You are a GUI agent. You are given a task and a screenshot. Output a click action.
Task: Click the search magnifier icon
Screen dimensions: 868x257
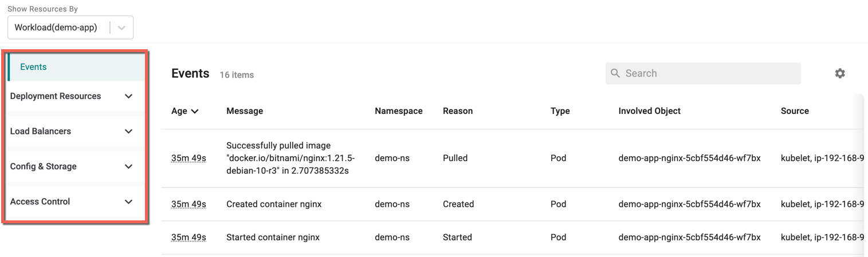click(615, 73)
